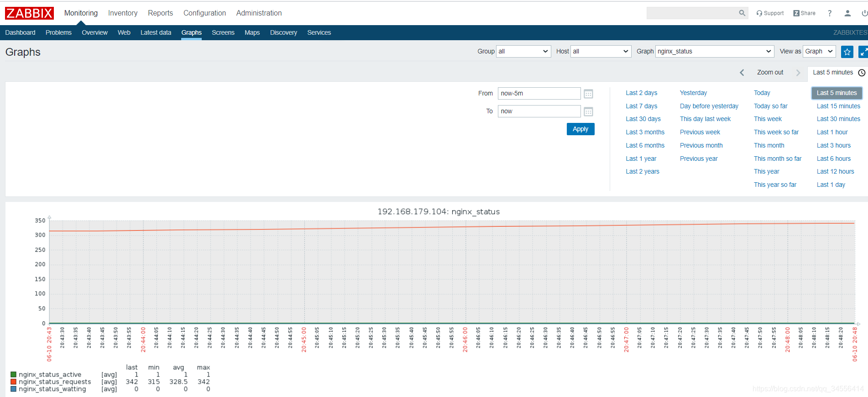Click green nginx_status_active legend swatch

tap(13, 375)
